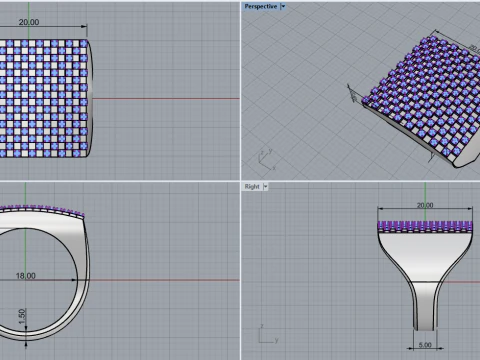Click the Right viewport title
Image resolution: width=480 pixels, height=360 pixels.
pos(252,187)
